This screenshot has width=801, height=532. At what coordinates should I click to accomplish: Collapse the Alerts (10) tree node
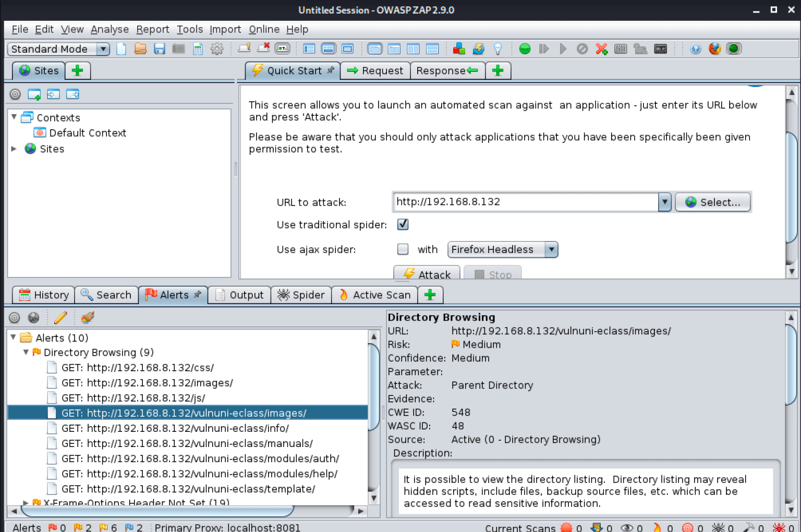pyautogui.click(x=14, y=337)
